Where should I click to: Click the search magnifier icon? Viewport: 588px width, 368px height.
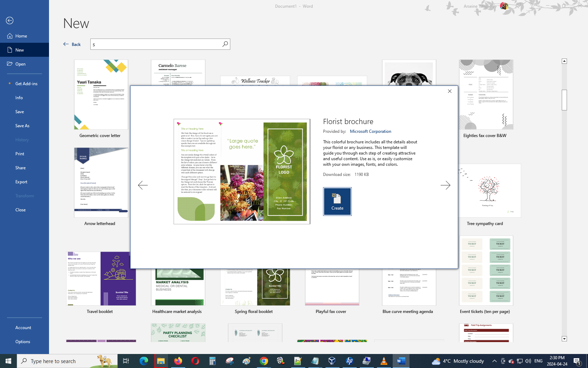225,44
